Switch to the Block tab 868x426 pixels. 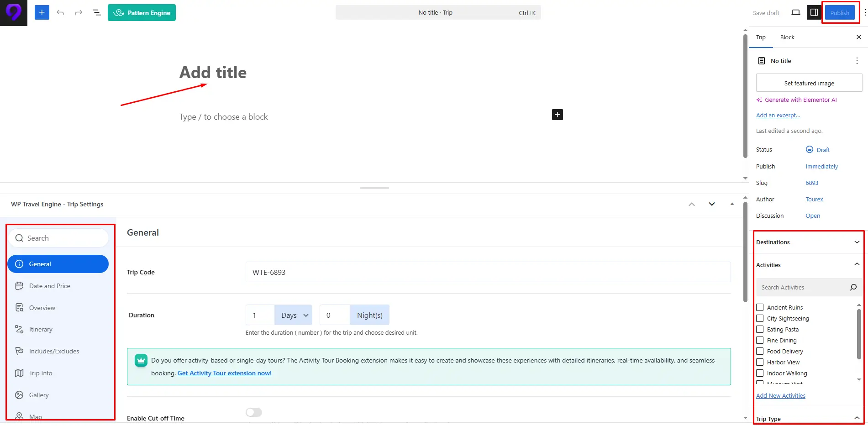[x=787, y=37]
